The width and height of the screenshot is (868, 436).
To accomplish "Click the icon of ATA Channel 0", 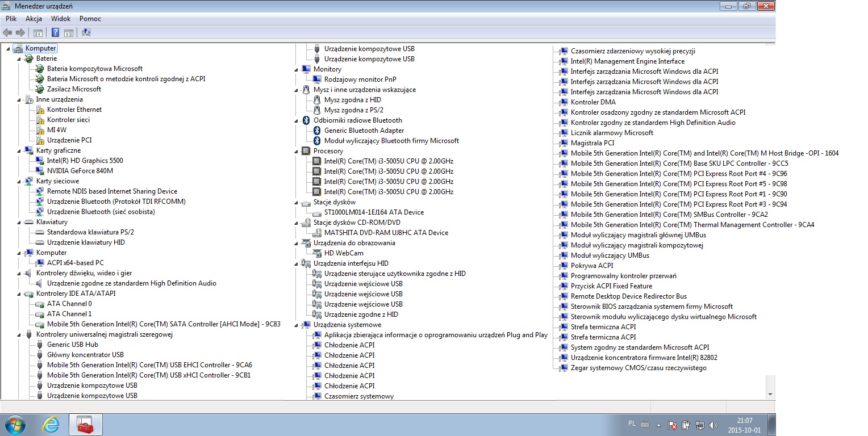I will (x=40, y=304).
